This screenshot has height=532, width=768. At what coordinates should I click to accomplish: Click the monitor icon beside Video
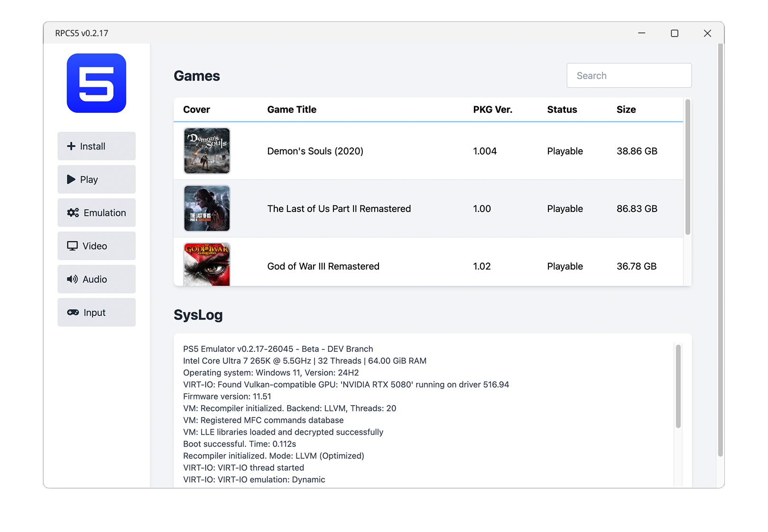click(73, 246)
